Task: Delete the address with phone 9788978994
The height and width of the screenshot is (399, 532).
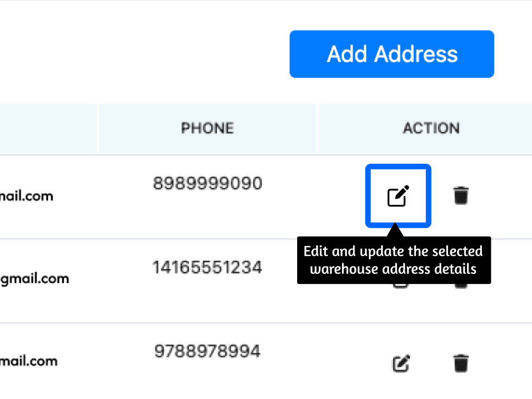Action: coord(461,363)
